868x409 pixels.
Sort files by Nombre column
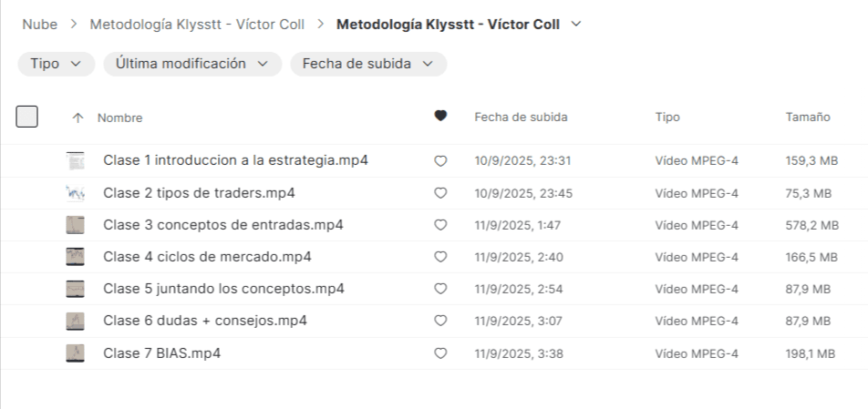tap(119, 118)
